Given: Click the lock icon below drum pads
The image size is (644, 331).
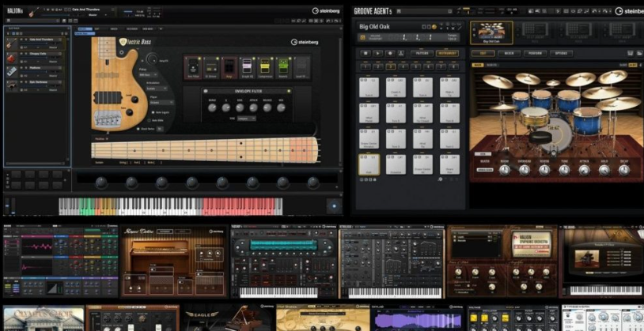Looking at the screenshot, I should click(374, 179).
